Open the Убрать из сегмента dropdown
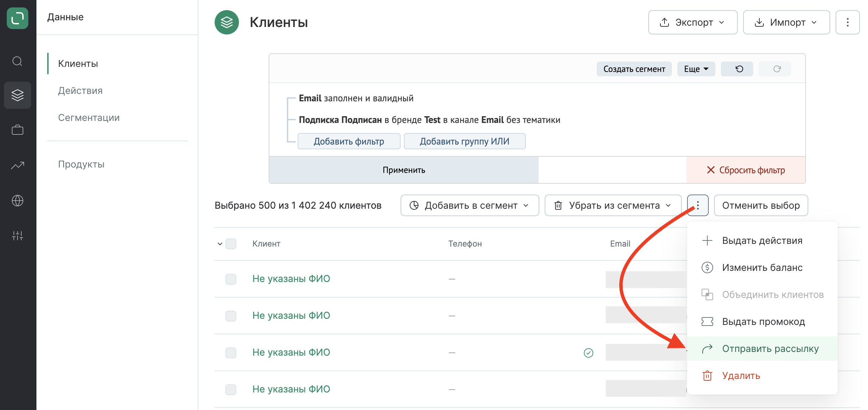 click(x=613, y=205)
